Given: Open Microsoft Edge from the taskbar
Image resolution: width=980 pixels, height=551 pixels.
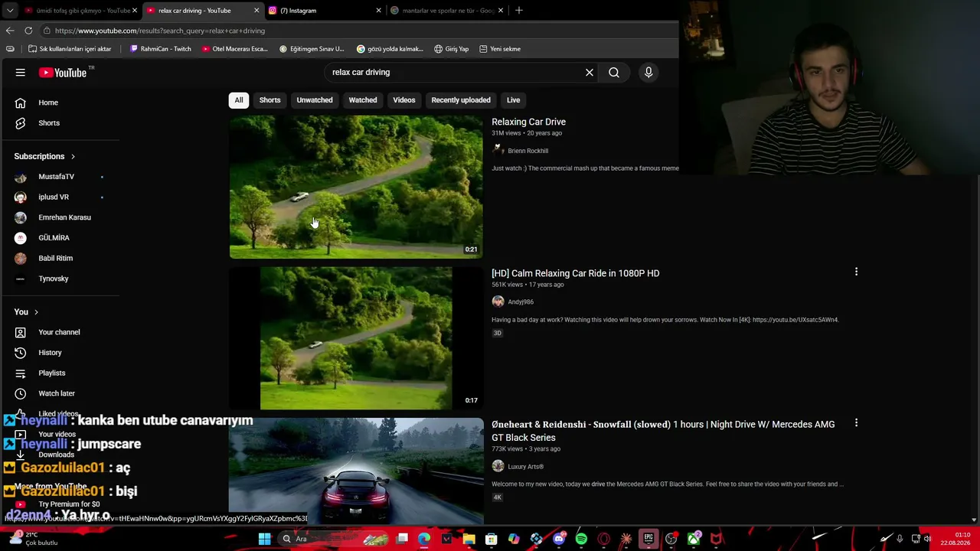Looking at the screenshot, I should 424,539.
